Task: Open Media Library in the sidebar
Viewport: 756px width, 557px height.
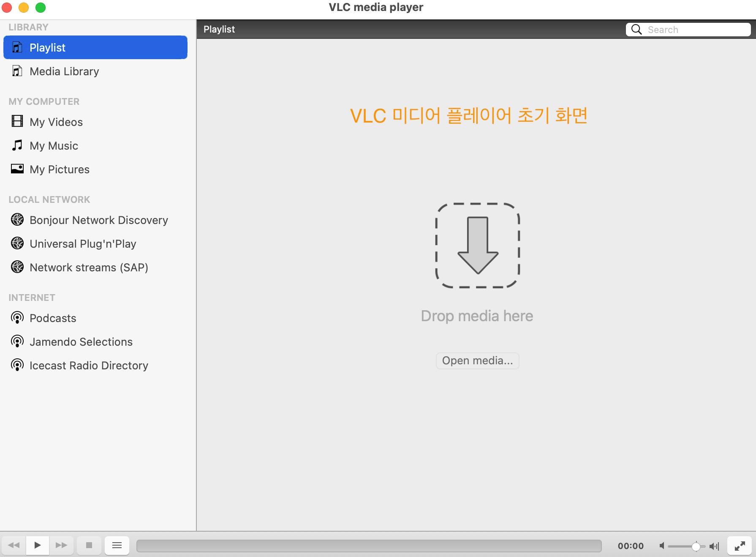Action: point(95,71)
